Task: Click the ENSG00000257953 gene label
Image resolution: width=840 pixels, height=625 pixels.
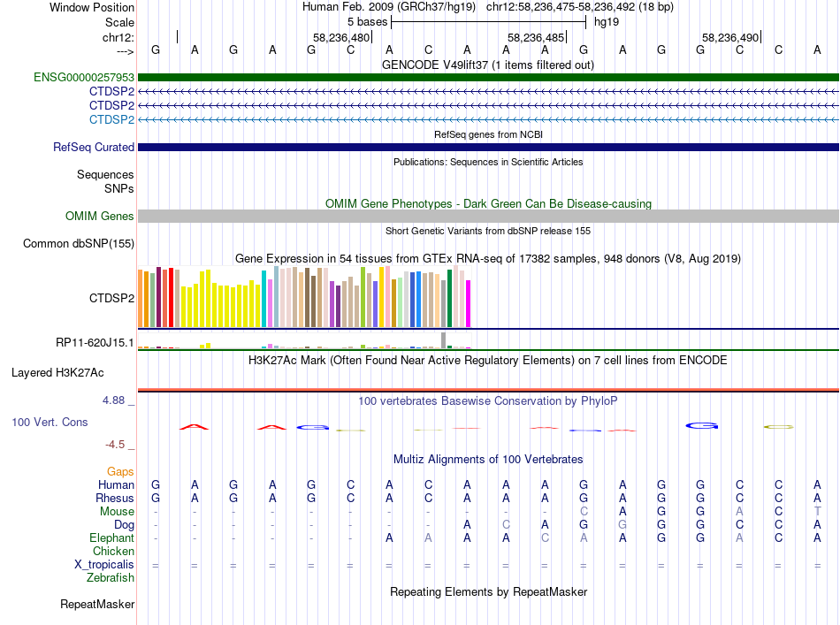Action: tap(84, 77)
